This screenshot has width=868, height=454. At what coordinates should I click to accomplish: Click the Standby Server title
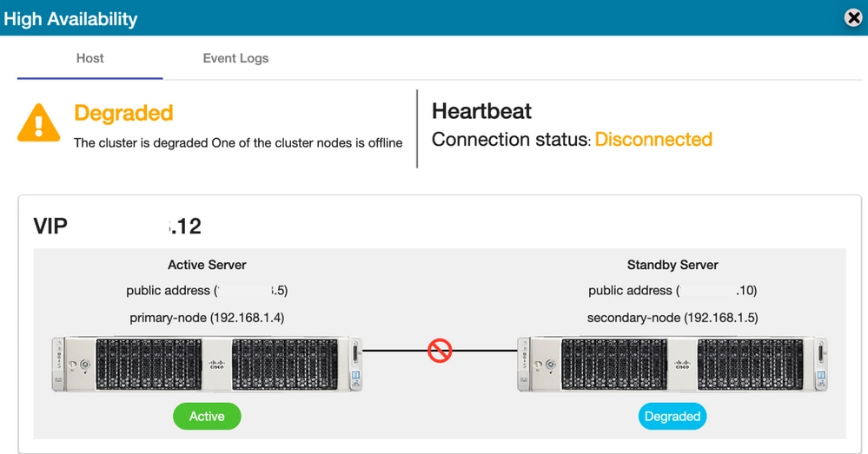tap(673, 265)
